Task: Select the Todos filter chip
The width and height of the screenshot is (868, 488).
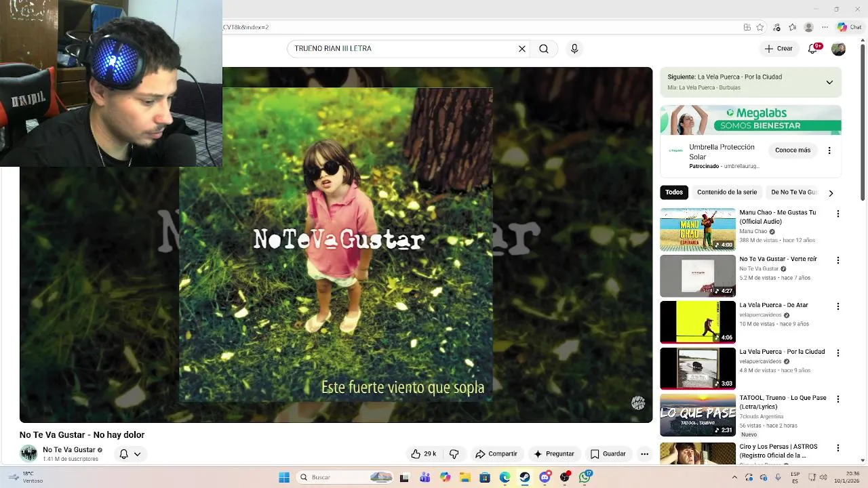Action: point(674,192)
